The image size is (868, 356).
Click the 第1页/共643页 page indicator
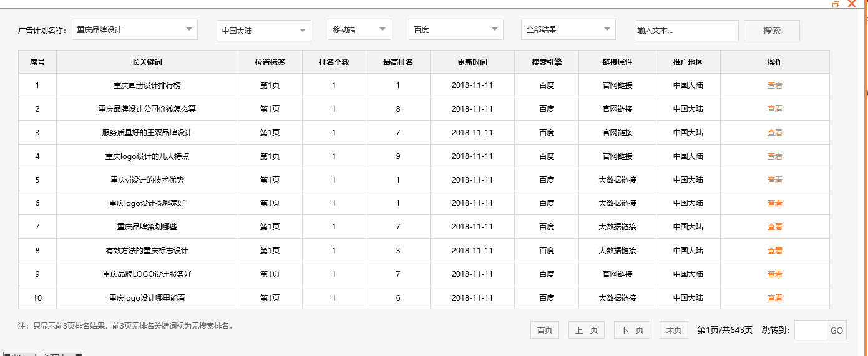(725, 330)
